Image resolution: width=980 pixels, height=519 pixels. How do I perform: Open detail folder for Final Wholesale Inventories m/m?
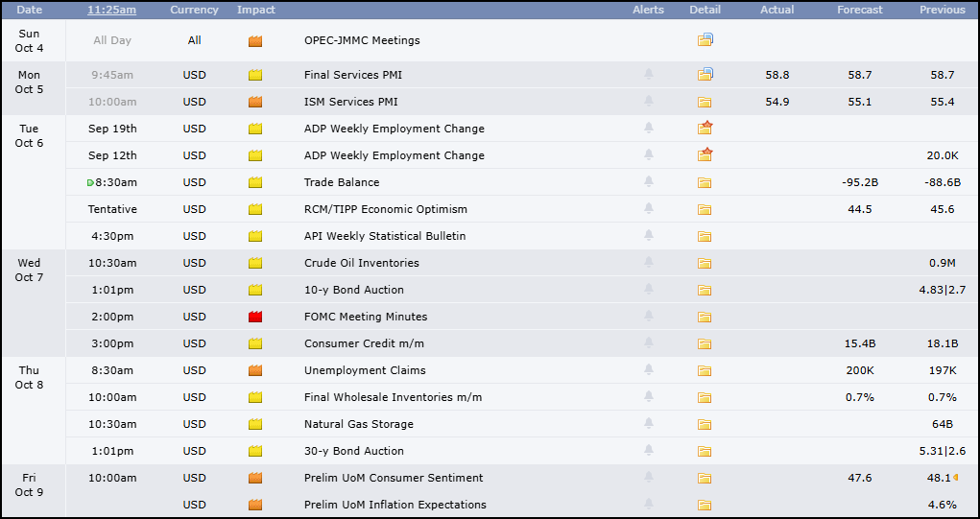tap(705, 397)
